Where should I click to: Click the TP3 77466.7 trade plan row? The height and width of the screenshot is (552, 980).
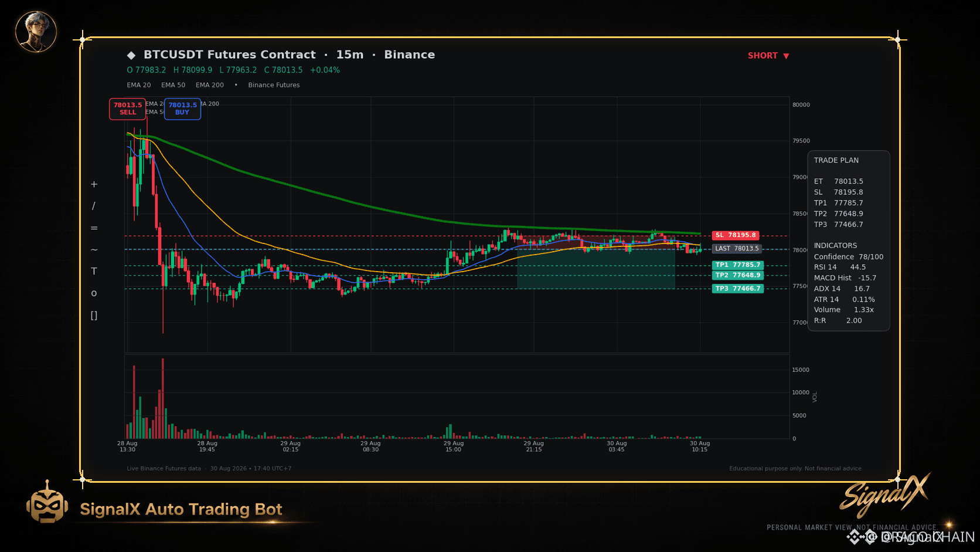click(x=839, y=225)
